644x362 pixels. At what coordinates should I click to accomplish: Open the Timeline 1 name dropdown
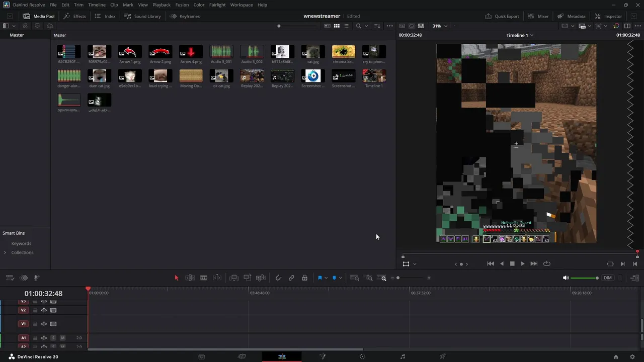532,35
